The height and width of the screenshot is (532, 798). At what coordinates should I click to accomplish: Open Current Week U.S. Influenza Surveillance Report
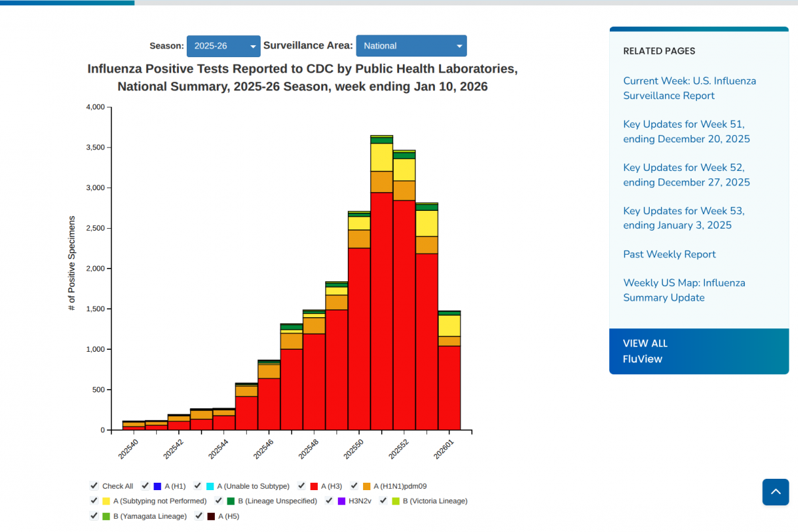click(689, 88)
